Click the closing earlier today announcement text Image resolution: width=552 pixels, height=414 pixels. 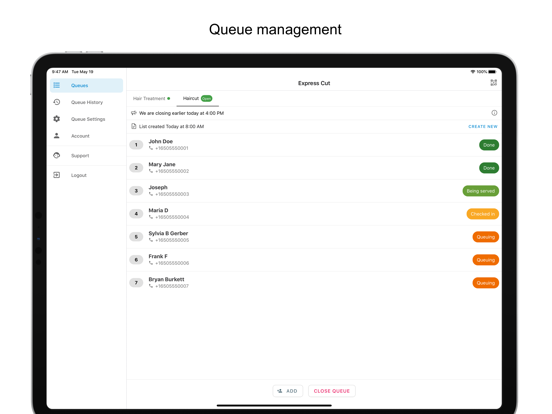tap(181, 113)
